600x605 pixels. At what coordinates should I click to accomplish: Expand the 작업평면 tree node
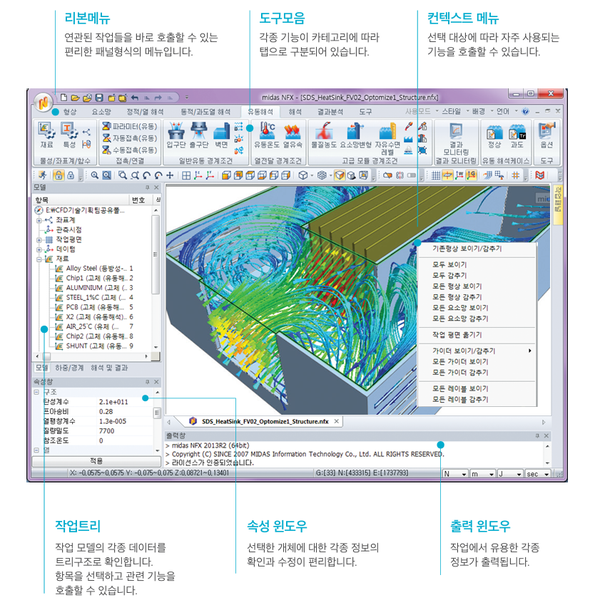[39, 240]
